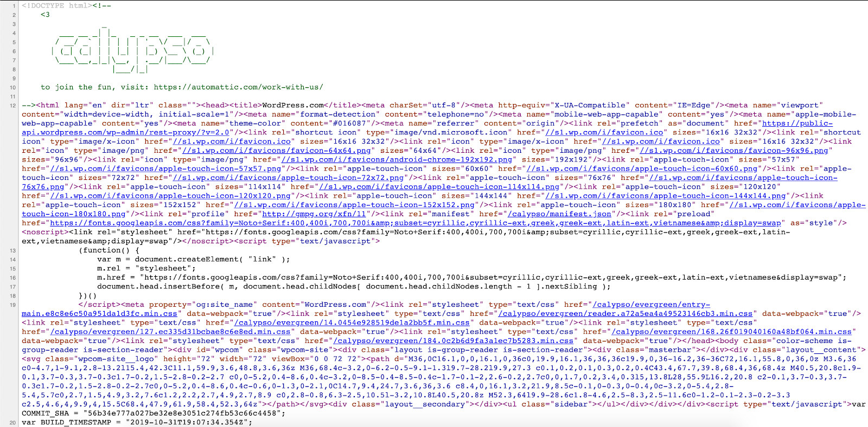Screen dimensions: 868x427
Task: Follow the 184.0c2b6d9fa3a1ec7b5283.min.css link
Action: pyautogui.click(x=453, y=341)
